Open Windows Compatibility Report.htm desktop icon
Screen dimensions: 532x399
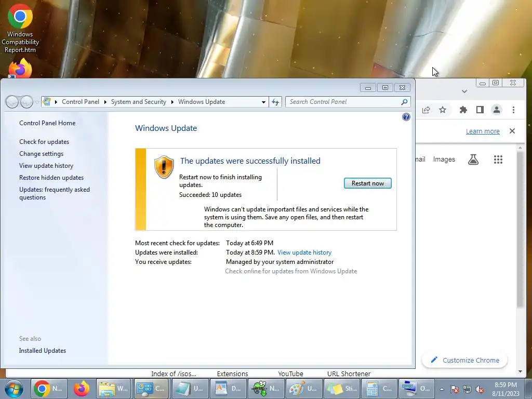pyautogui.click(x=20, y=28)
